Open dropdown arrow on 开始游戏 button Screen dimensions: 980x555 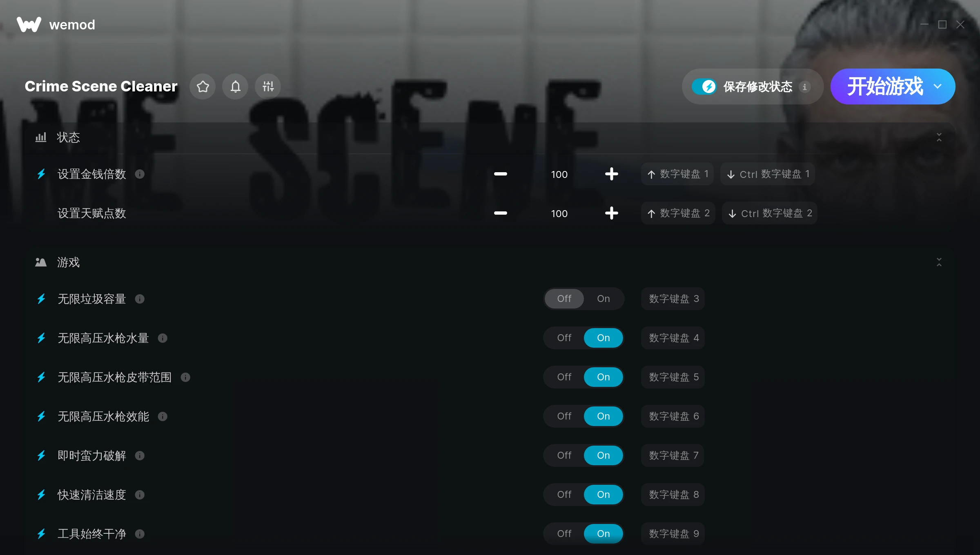pos(938,87)
